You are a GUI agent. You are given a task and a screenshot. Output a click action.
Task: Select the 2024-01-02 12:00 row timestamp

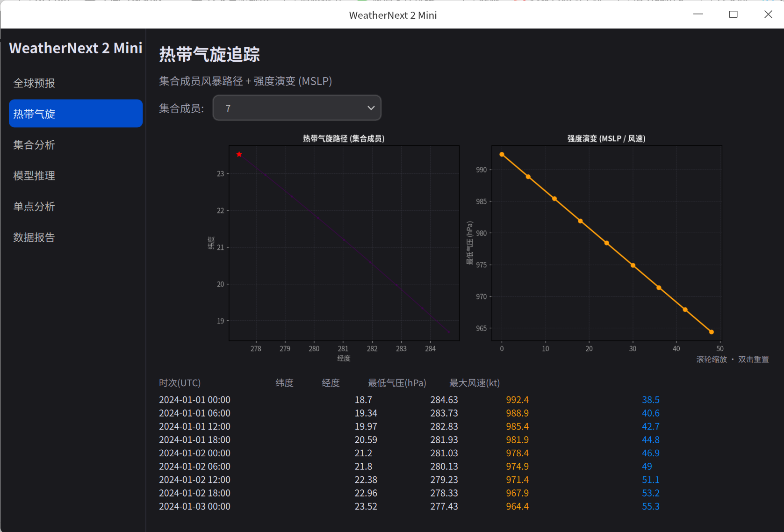[x=194, y=480]
